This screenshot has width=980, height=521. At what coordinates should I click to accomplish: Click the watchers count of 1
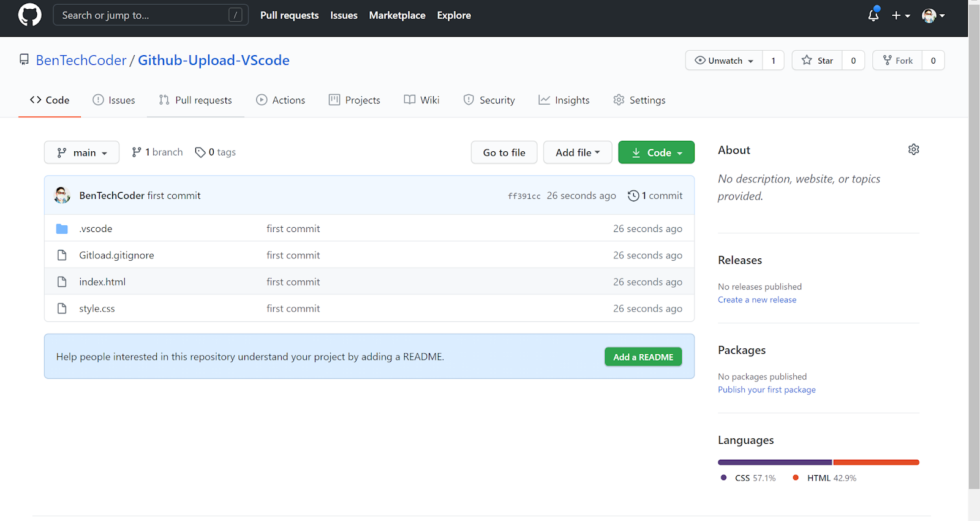click(x=774, y=60)
